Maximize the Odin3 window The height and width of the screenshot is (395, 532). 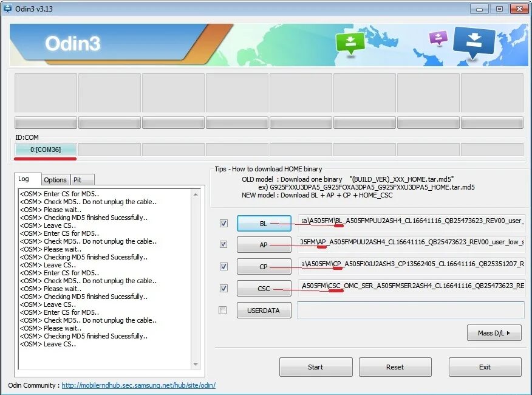[499, 9]
